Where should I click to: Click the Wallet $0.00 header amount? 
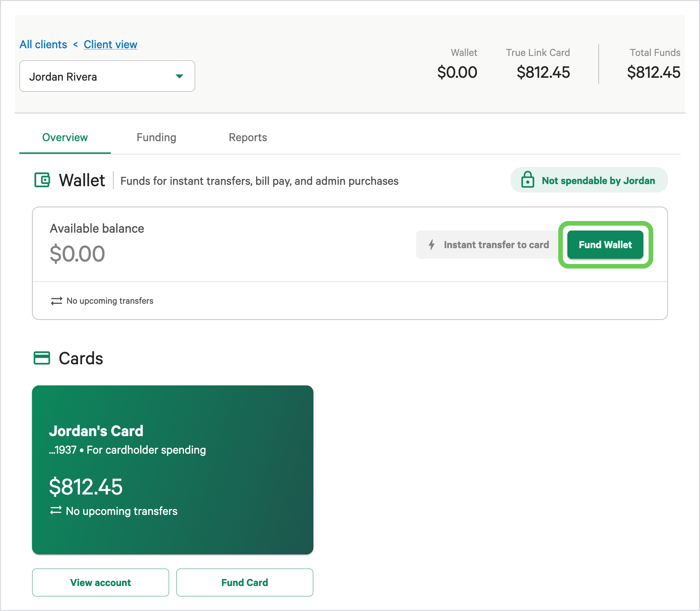pyautogui.click(x=457, y=72)
